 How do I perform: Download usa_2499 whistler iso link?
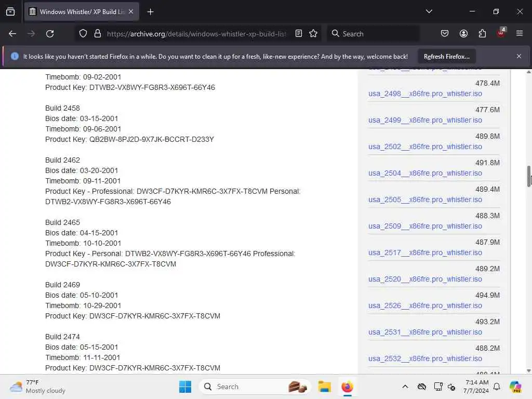pyautogui.click(x=425, y=120)
